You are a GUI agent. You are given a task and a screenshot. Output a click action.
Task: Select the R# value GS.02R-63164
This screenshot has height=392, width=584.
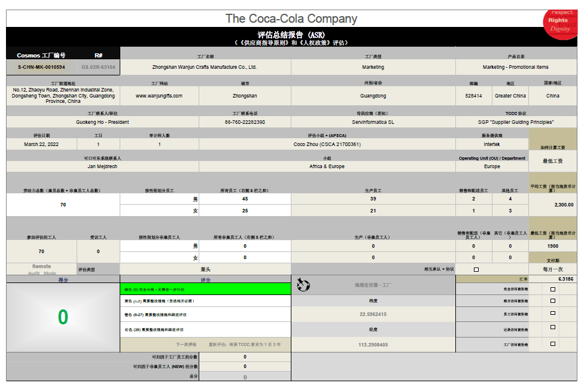98,67
